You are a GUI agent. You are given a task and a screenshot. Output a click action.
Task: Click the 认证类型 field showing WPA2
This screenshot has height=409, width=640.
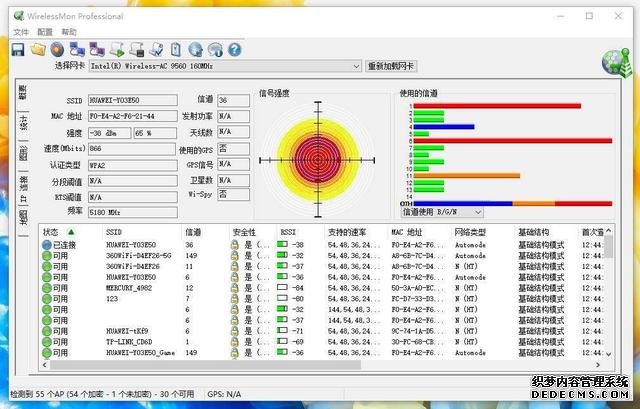pyautogui.click(x=133, y=165)
